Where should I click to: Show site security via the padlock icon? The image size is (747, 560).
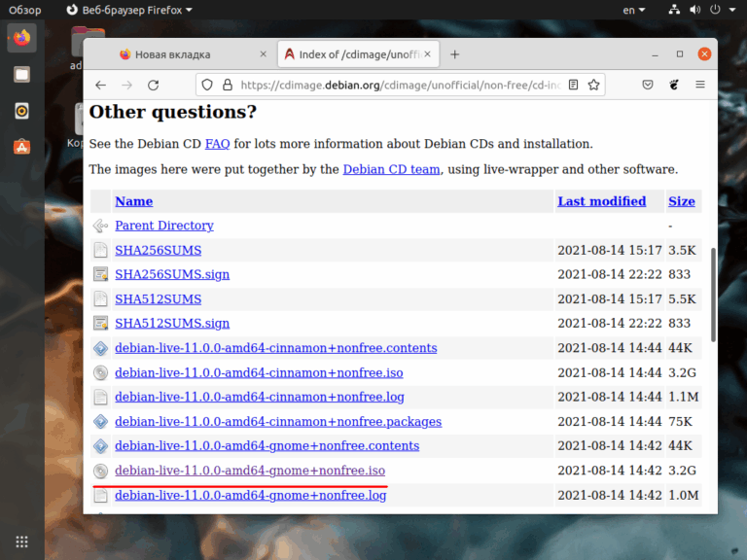[x=228, y=85]
